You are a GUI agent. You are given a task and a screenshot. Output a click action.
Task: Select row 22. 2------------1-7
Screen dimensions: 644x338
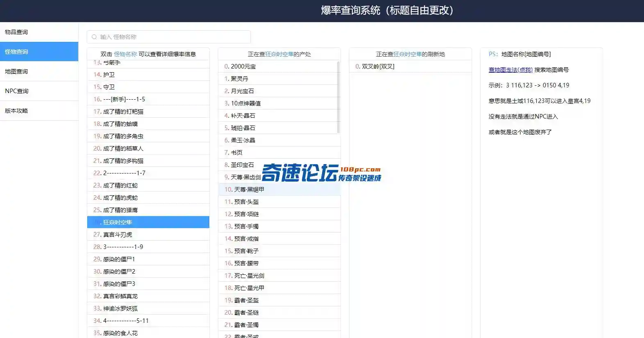coord(148,173)
